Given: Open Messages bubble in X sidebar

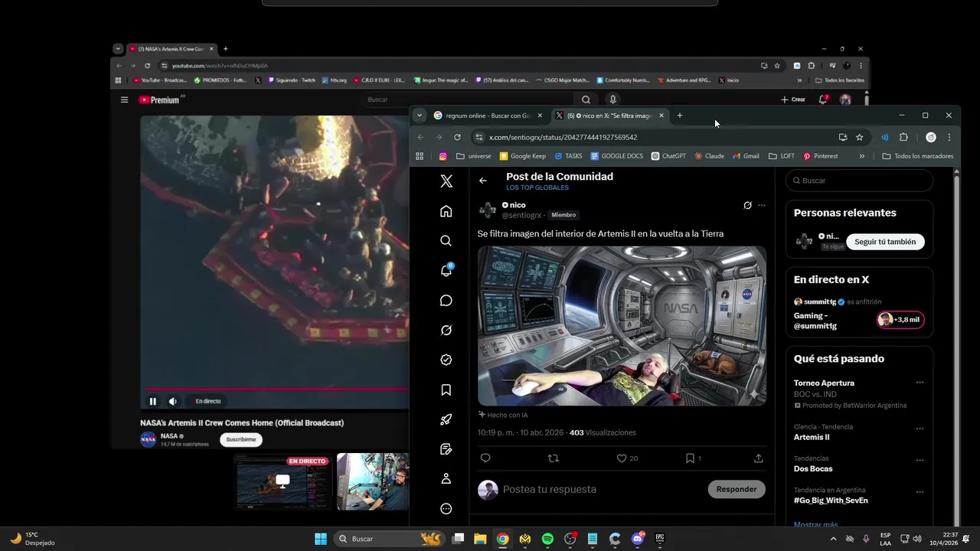Looking at the screenshot, I should point(446,301).
